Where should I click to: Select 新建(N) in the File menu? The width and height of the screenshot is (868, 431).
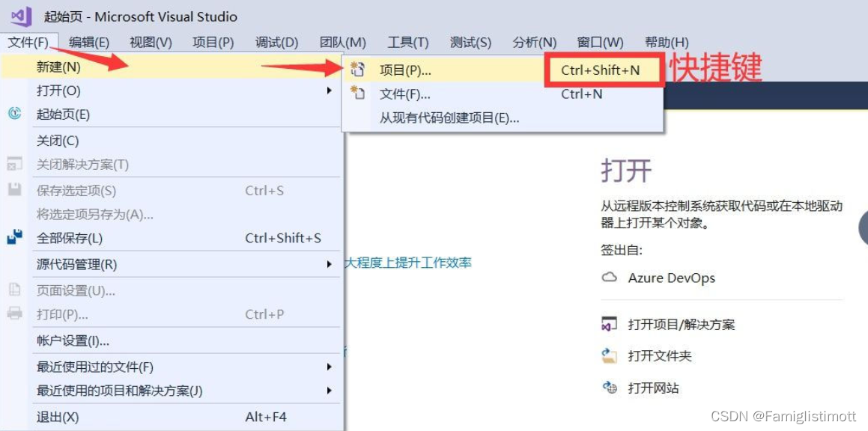pos(172,67)
